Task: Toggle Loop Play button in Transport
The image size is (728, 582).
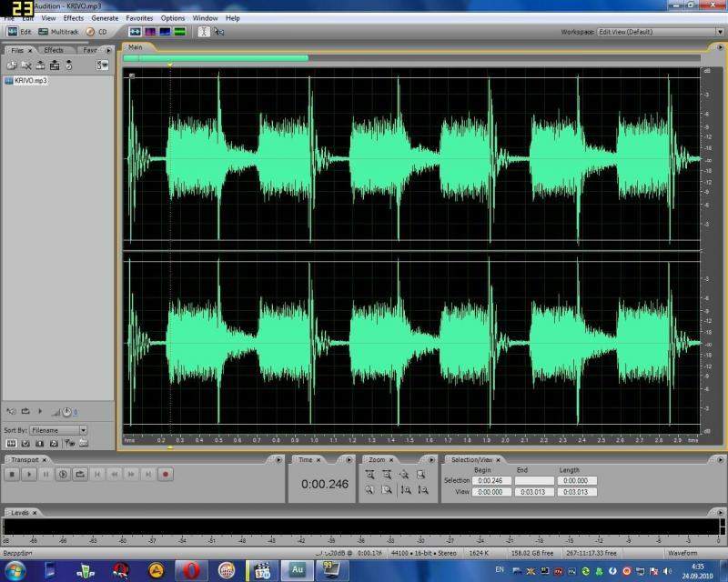Action: (x=80, y=474)
